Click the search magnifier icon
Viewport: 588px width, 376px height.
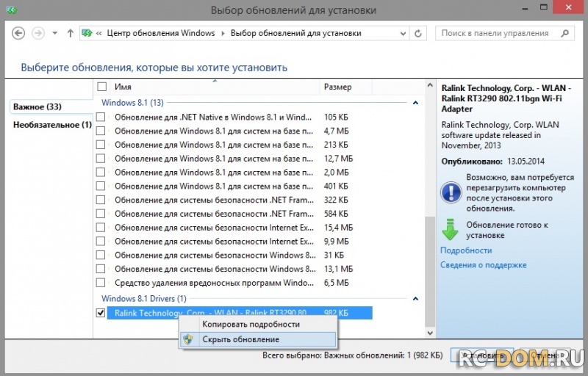(564, 33)
